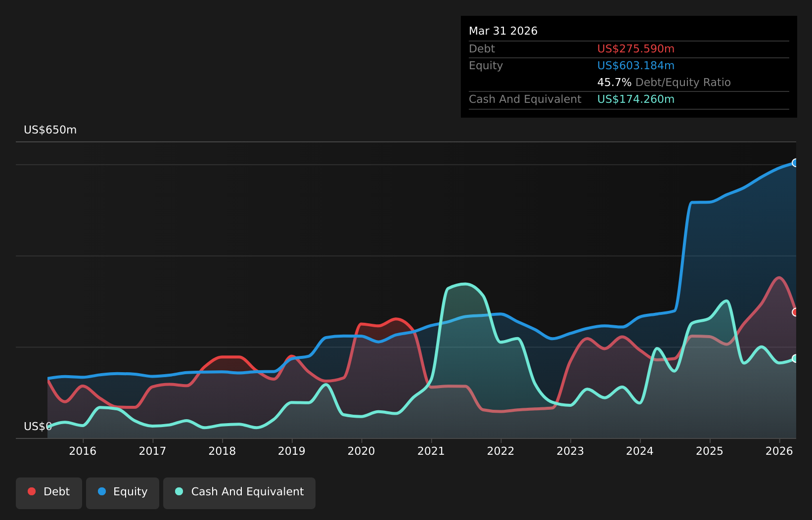This screenshot has height=520, width=812.
Task: Click the Cash And Equivalent tooltip label
Action: click(525, 99)
